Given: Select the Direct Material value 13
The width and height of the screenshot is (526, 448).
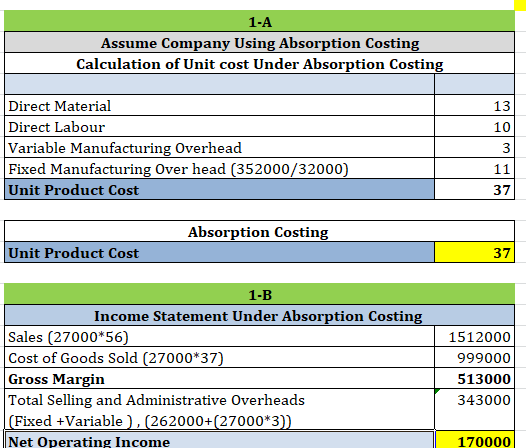Looking at the screenshot, I should (x=474, y=105).
